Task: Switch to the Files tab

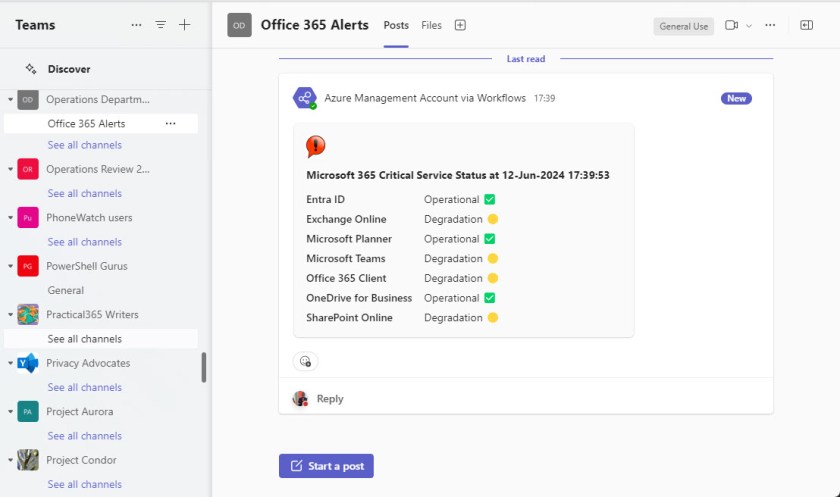Action: coord(431,25)
